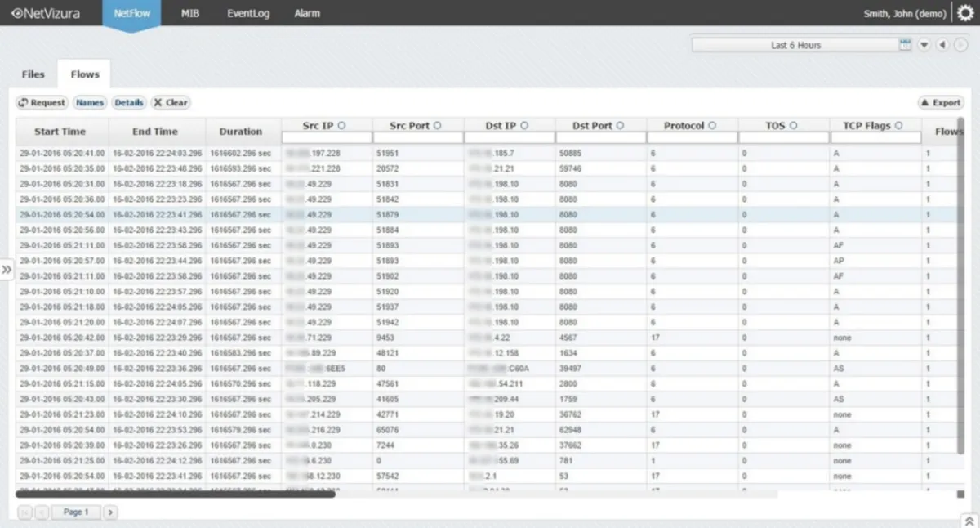
Task: Export the flows table
Action: [x=941, y=103]
